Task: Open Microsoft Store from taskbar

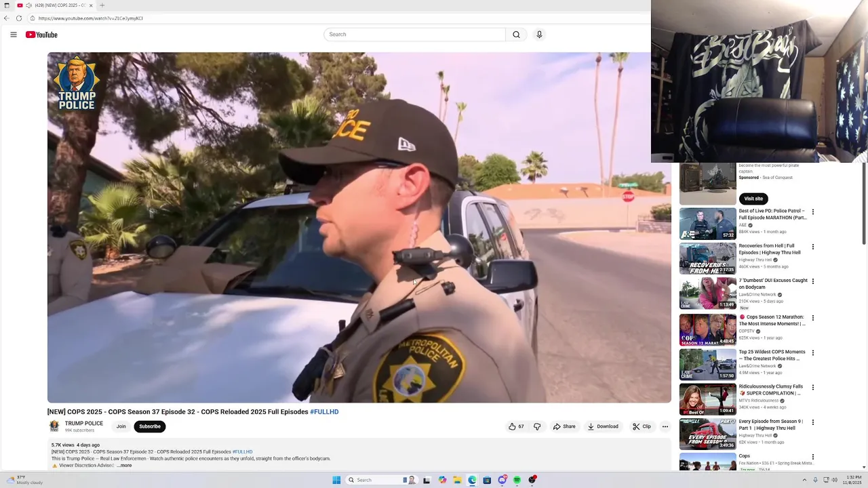Action: click(x=487, y=480)
